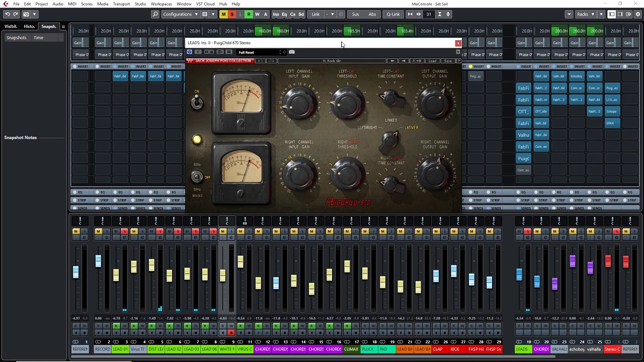Switch to the Visibil. tab

pos(11,27)
